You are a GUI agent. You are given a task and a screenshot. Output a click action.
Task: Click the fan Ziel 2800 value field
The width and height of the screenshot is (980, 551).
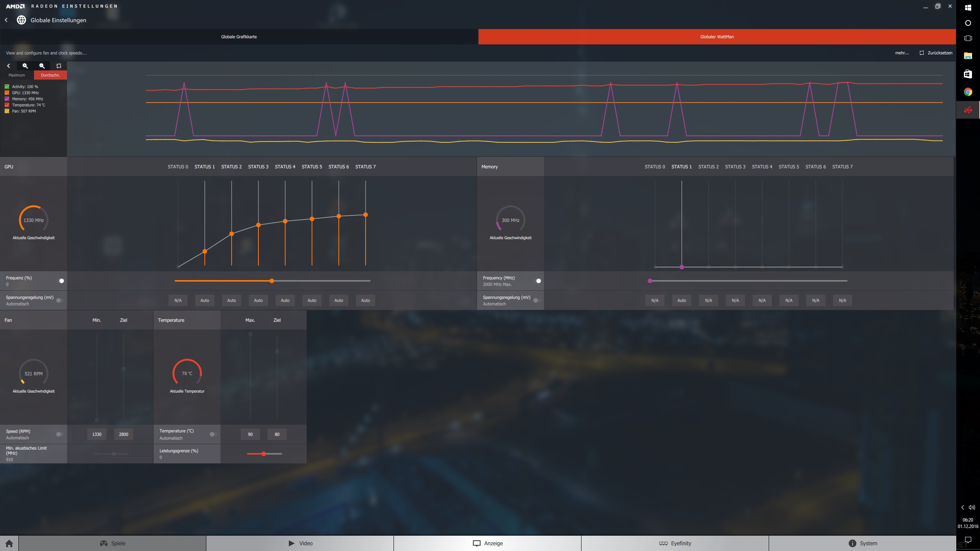pos(123,434)
